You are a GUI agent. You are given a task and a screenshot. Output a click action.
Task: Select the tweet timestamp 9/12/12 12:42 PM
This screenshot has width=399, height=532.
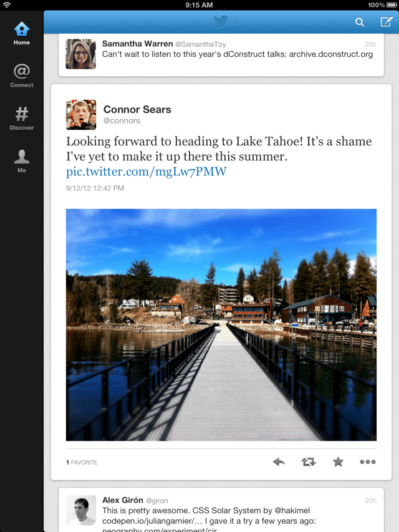[91, 188]
